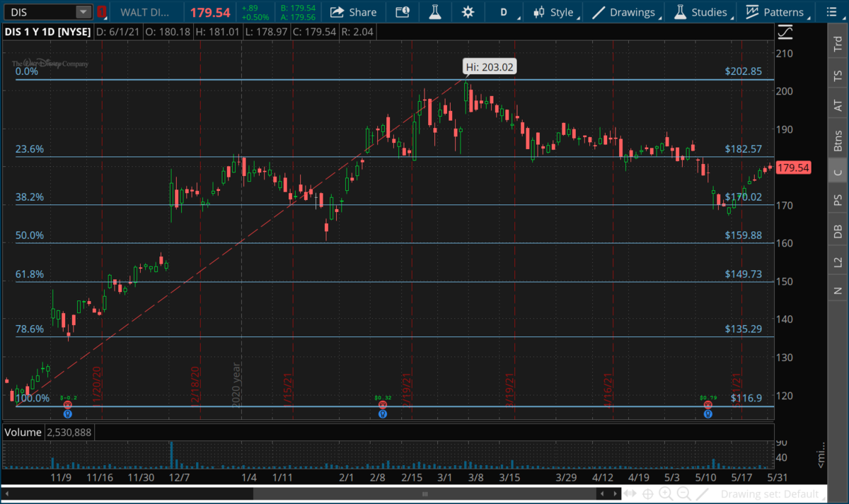Click the lightbulb icon near 5/10
The height and width of the screenshot is (504, 849).
click(x=707, y=414)
